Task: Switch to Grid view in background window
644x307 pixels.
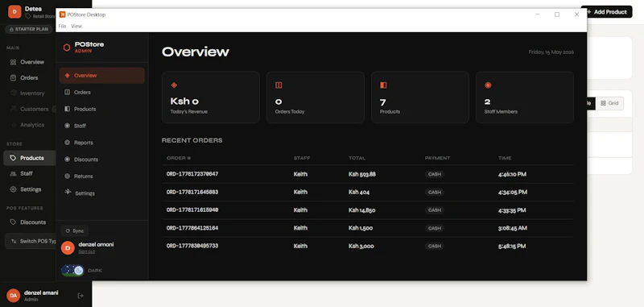Action: [609, 104]
